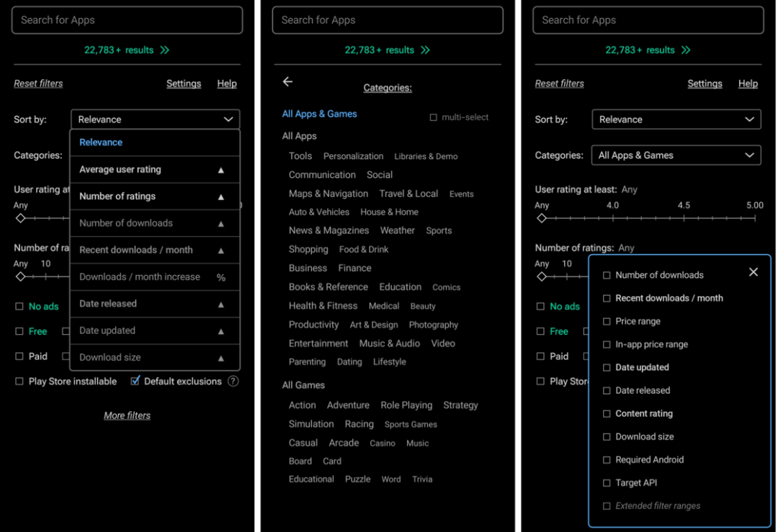The image size is (778, 532).
Task: Check No ads in left panel
Action: 19,307
